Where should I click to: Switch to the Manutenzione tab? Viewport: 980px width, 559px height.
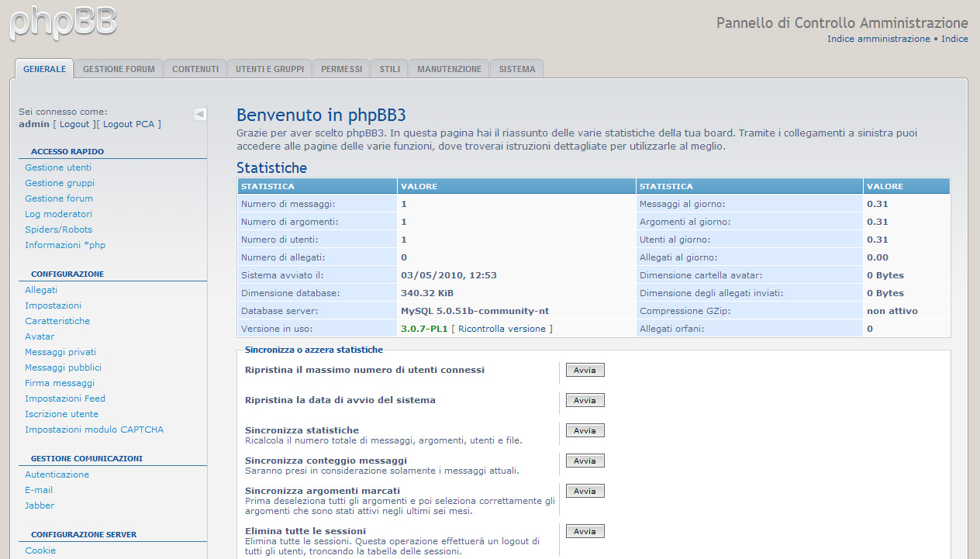tap(449, 69)
